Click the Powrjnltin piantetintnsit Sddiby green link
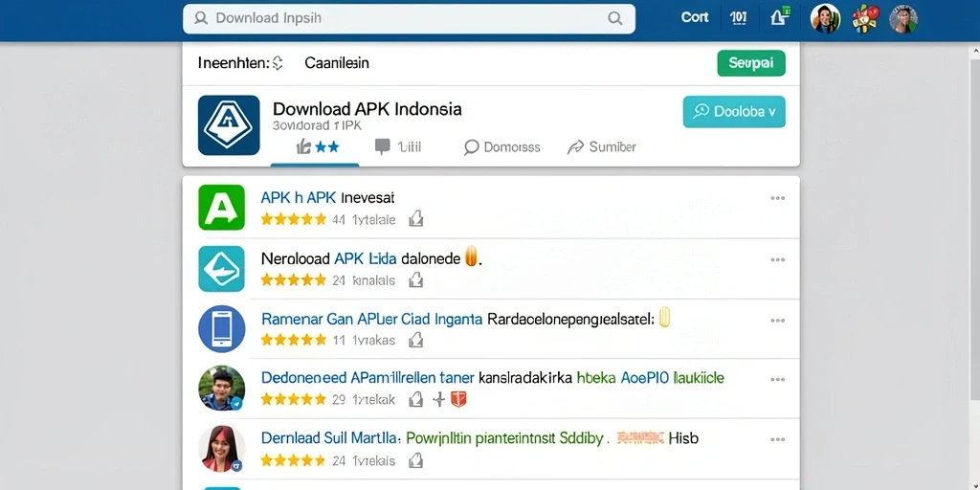Screen dimensions: 980x490 (504, 438)
